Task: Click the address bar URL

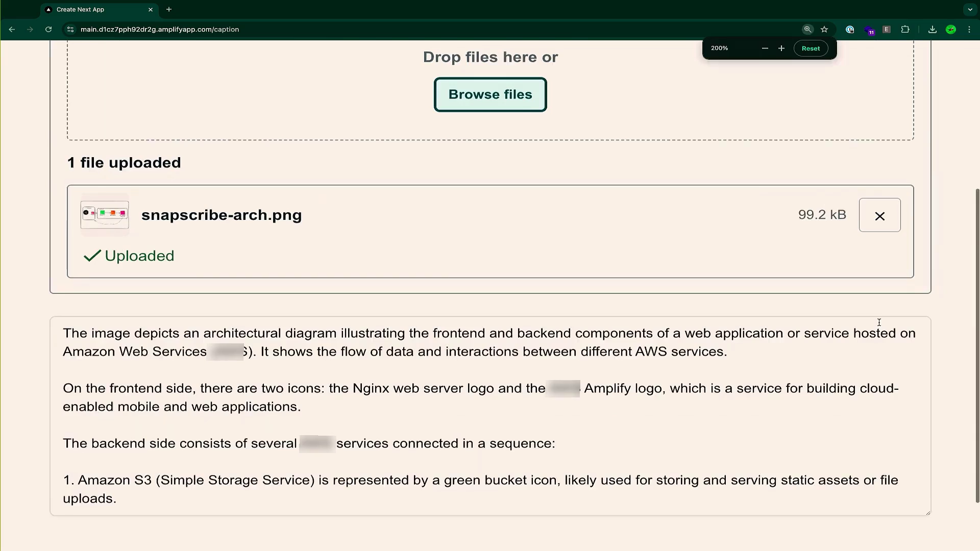Action: coord(160,30)
